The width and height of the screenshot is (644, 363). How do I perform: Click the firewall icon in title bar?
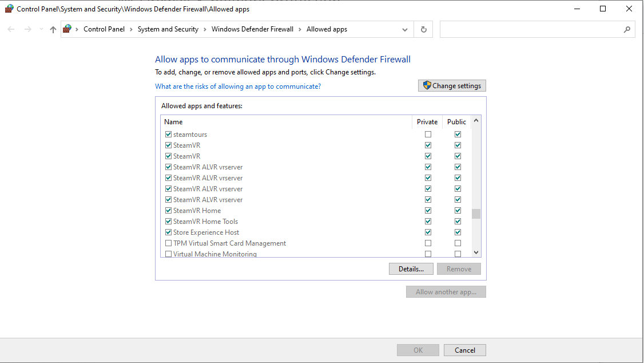coord(9,9)
